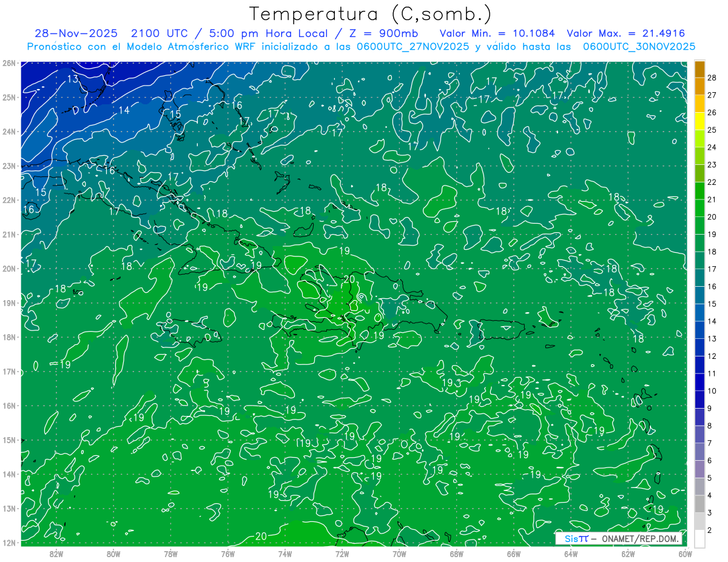
Task: Click the '13N' latitude axis label
Action: (8, 509)
